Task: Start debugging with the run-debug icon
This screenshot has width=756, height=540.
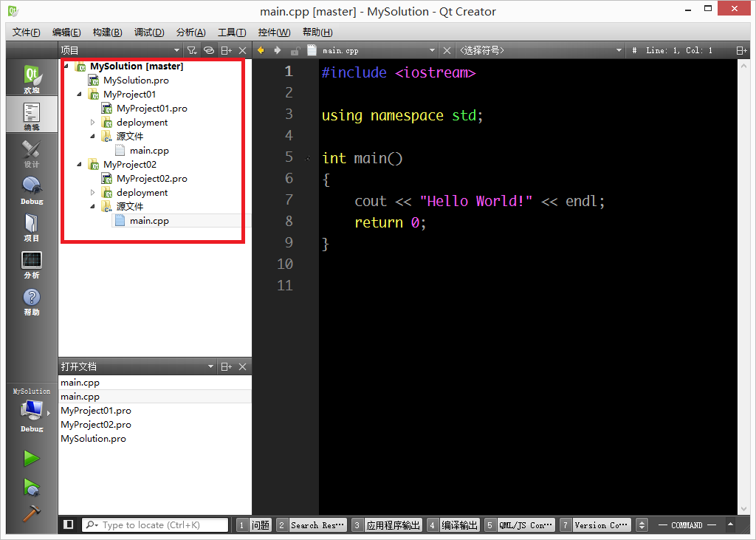Action: click(32, 486)
